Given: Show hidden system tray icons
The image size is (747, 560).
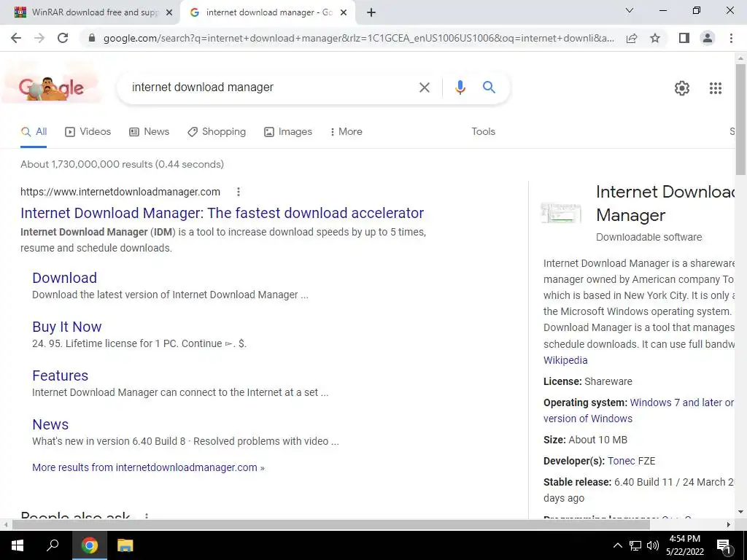Looking at the screenshot, I should tap(617, 545).
